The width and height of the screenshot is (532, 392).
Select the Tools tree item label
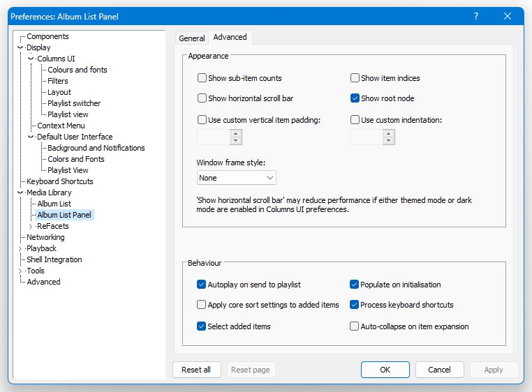[36, 271]
